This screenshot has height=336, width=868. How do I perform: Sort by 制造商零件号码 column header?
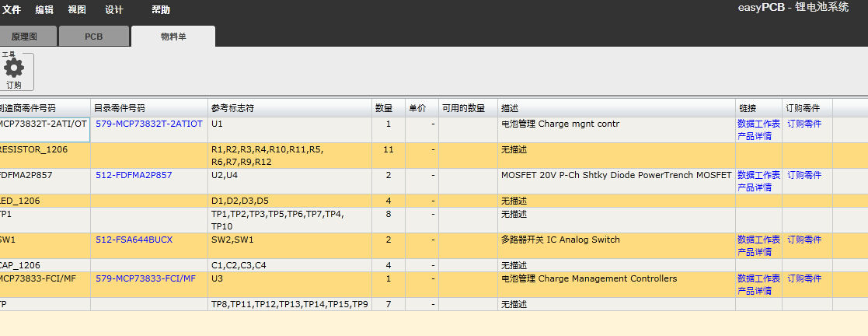(x=45, y=108)
